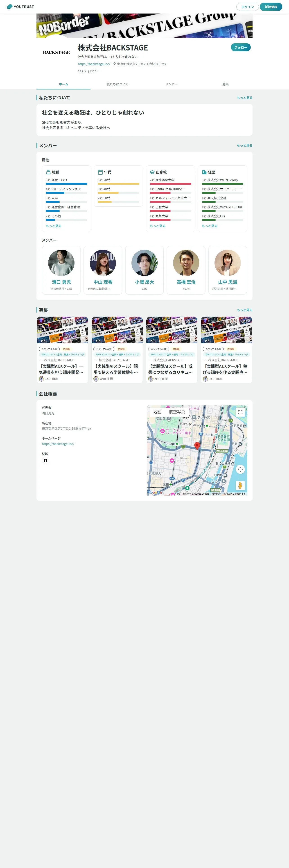
Task: Click the briefcase icon next to 職種
Action: click(x=48, y=172)
